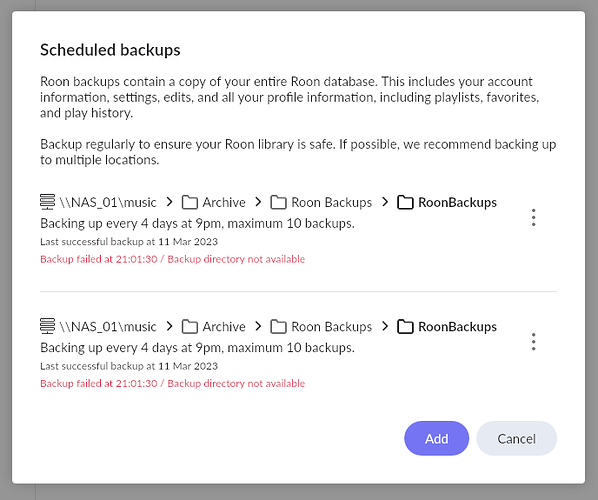Open the three-dot menu for first backup

(x=534, y=217)
